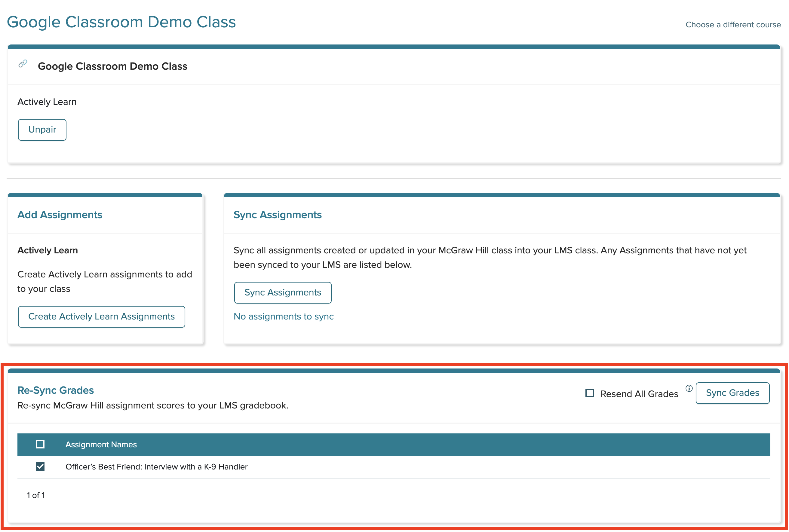The width and height of the screenshot is (789, 532).
Task: Click the Re-Sync Grades heading
Action: coord(56,390)
